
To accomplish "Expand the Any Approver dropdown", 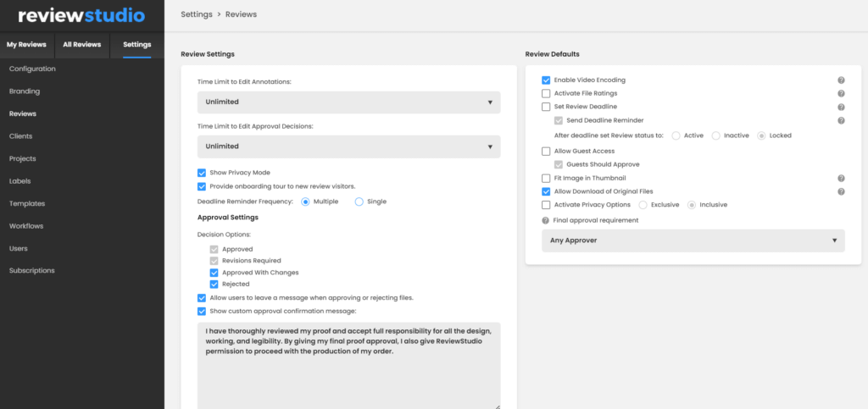I will click(x=693, y=241).
